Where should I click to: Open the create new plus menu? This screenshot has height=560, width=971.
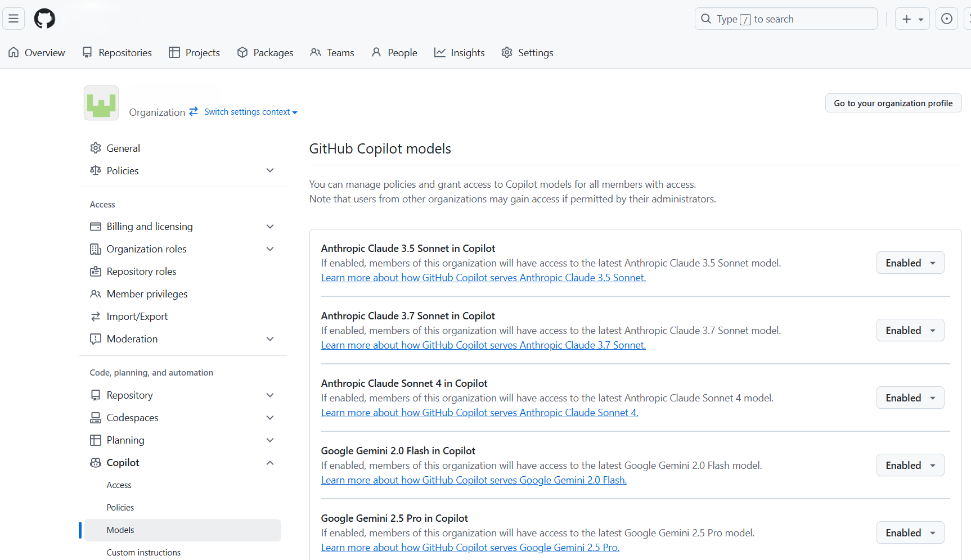click(x=912, y=19)
